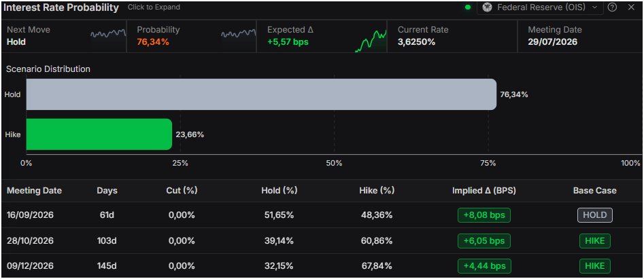The height and width of the screenshot is (279, 644).
Task: Click the gray Hold probability bar
Action: (261, 94)
